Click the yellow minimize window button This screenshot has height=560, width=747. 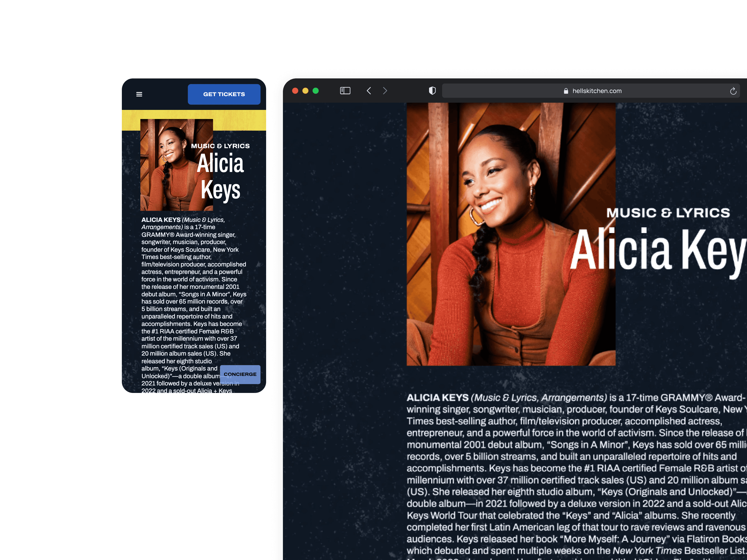tap(305, 91)
